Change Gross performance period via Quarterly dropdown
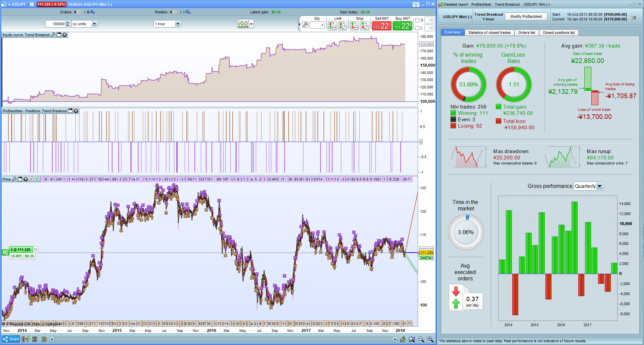 point(588,186)
